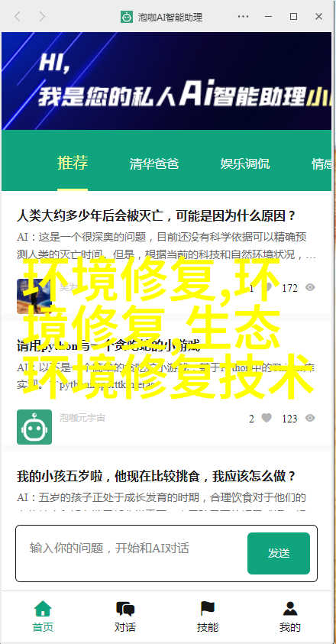This screenshot has width=336, height=644.
Task: Open 我的 profile in bottom navigation
Action: (290, 616)
